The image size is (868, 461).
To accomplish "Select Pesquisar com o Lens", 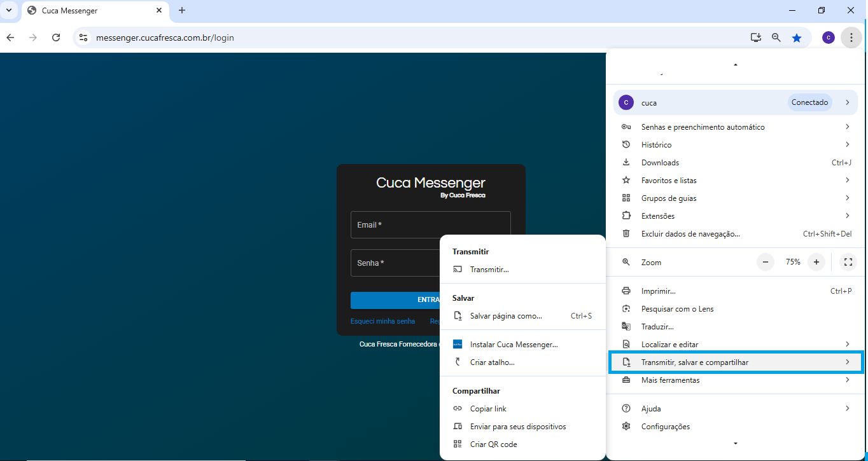I will 736,309.
